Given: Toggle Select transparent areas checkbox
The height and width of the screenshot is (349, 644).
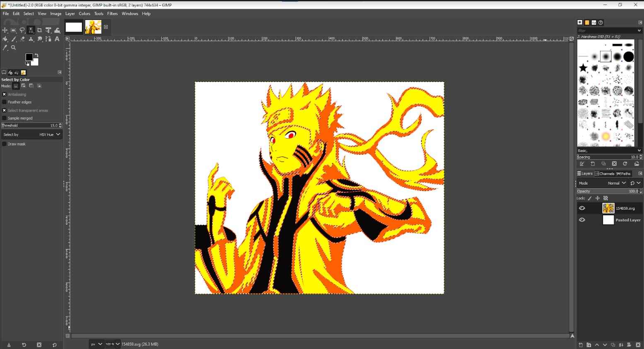Looking at the screenshot, I should pyautogui.click(x=4, y=111).
